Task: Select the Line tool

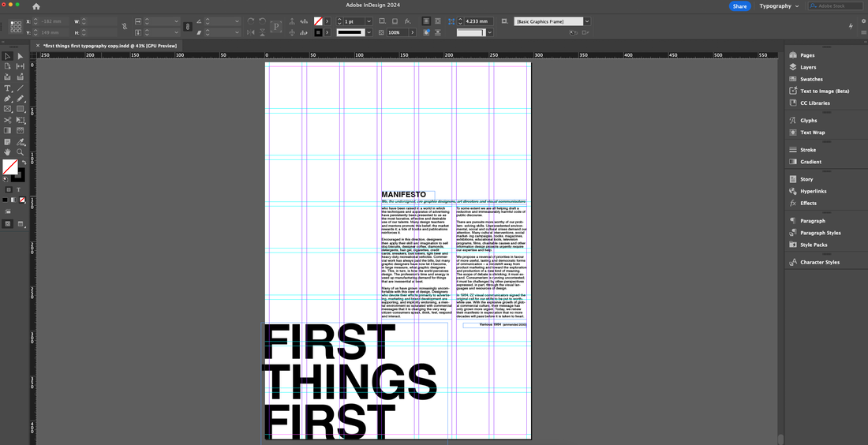Action: tap(21, 88)
